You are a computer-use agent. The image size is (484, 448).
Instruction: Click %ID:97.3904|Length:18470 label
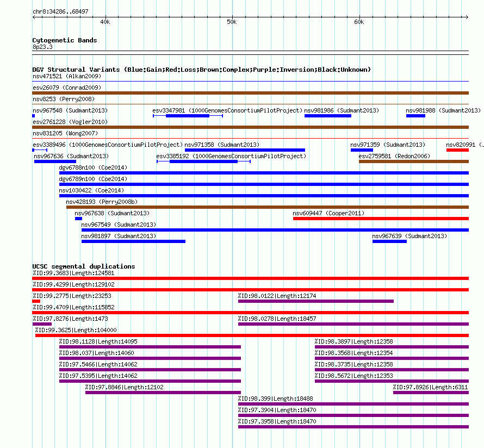tap(277, 410)
